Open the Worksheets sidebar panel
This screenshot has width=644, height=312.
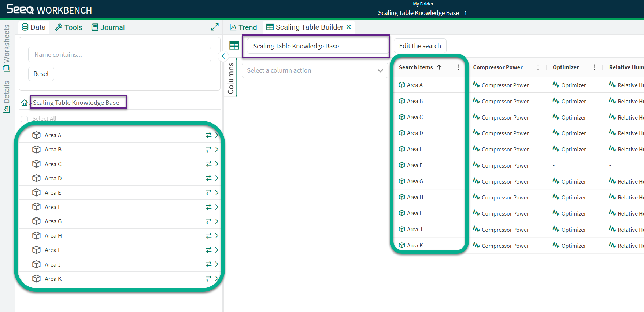[x=7, y=48]
